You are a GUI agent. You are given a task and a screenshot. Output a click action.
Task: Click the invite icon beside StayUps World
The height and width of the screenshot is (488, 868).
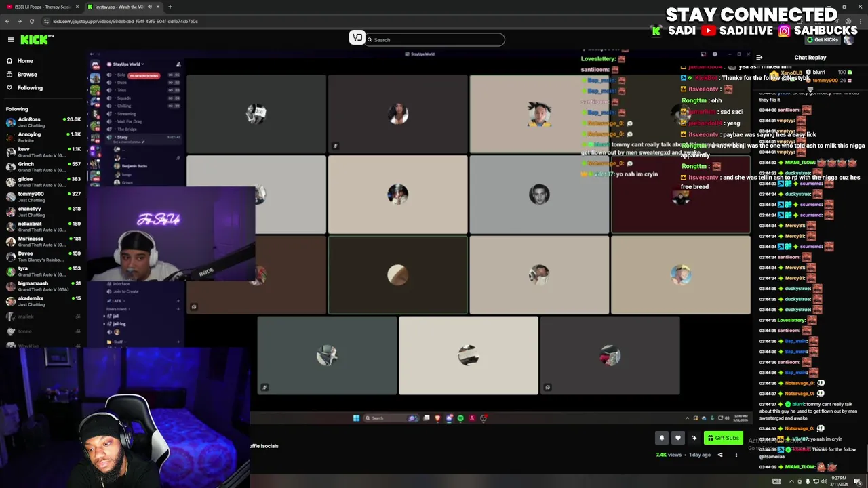pyautogui.click(x=178, y=64)
